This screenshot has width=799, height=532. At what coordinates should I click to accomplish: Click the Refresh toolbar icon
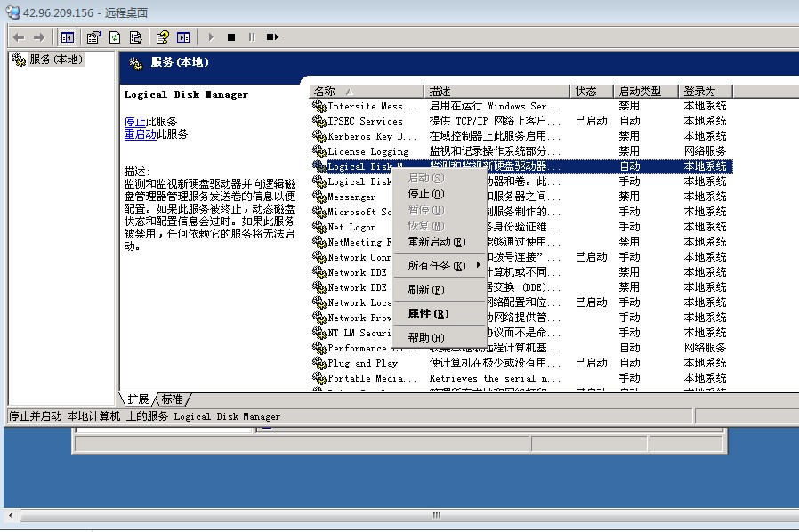[x=115, y=37]
